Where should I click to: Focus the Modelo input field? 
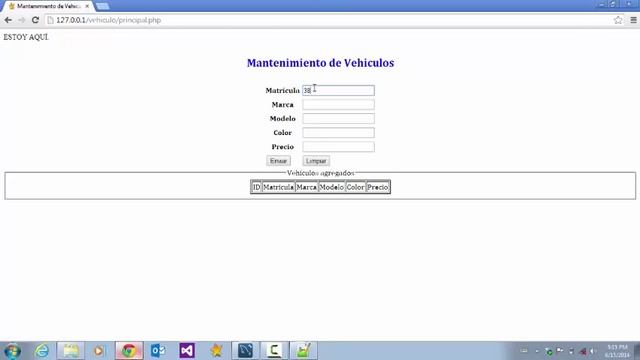[x=338, y=118]
